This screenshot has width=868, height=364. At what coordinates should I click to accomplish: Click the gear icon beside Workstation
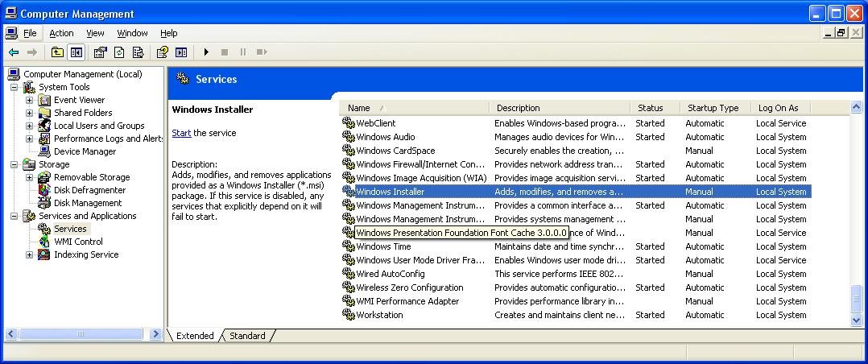348,314
